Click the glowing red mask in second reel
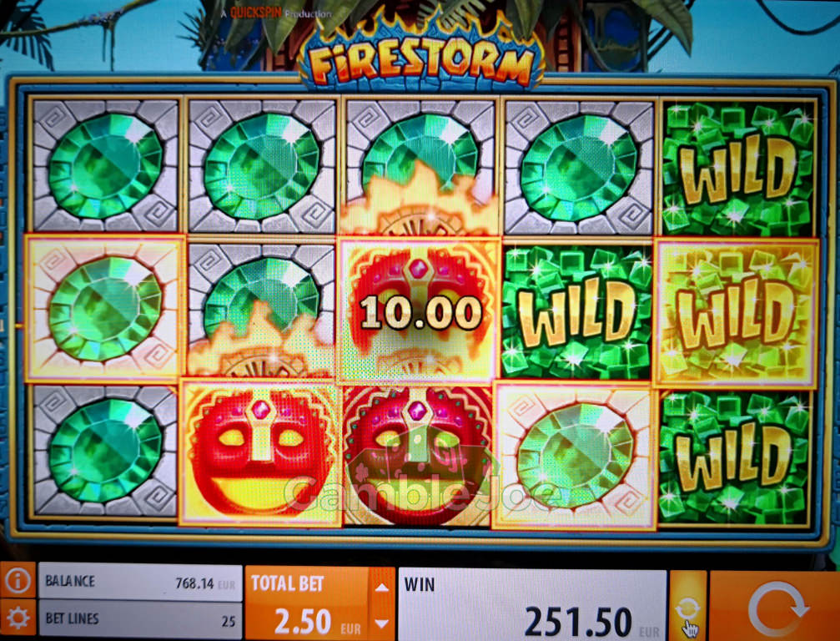840x641 pixels. [260, 453]
